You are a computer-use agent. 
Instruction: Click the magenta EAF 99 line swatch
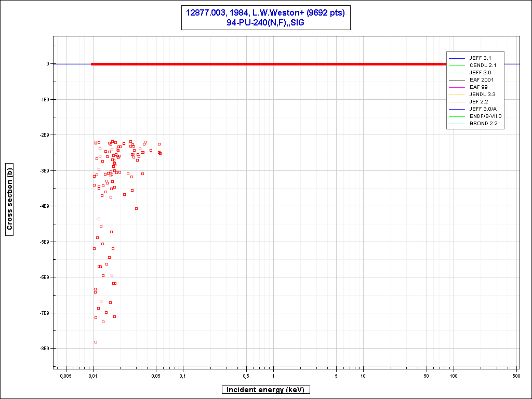point(457,87)
